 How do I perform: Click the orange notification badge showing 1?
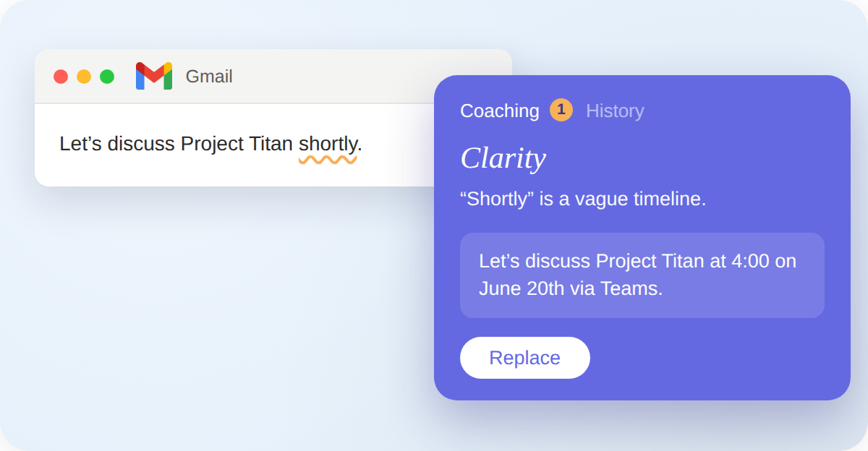click(561, 110)
